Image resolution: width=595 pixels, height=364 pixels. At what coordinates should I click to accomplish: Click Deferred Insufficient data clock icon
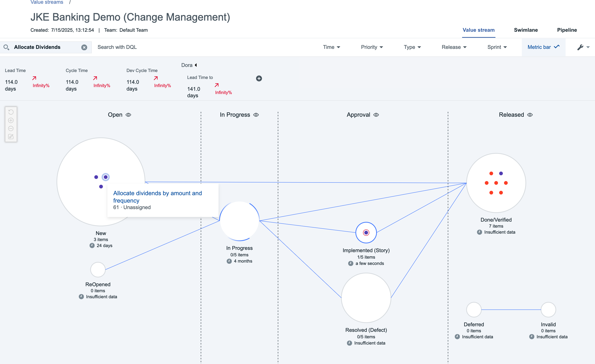(457, 337)
